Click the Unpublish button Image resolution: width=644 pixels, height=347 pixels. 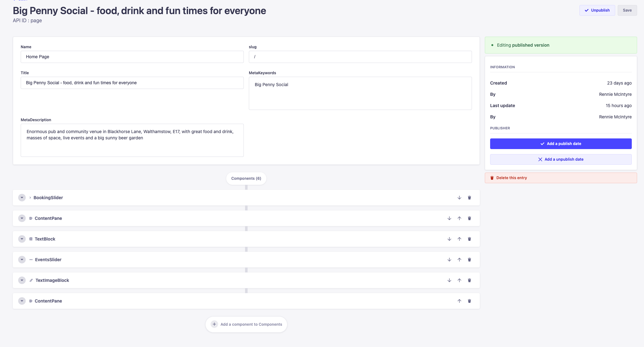click(597, 10)
